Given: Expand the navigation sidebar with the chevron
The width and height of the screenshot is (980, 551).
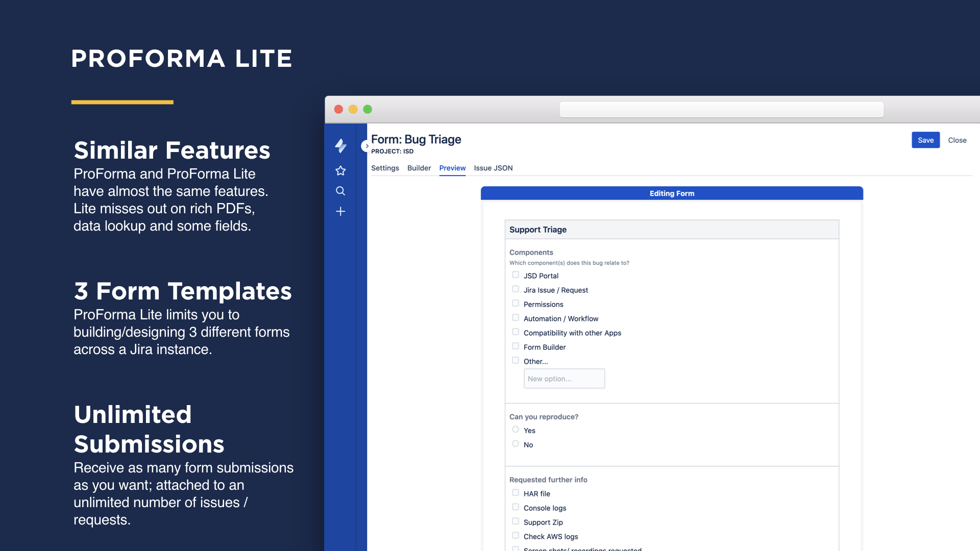Looking at the screenshot, I should tap(366, 146).
